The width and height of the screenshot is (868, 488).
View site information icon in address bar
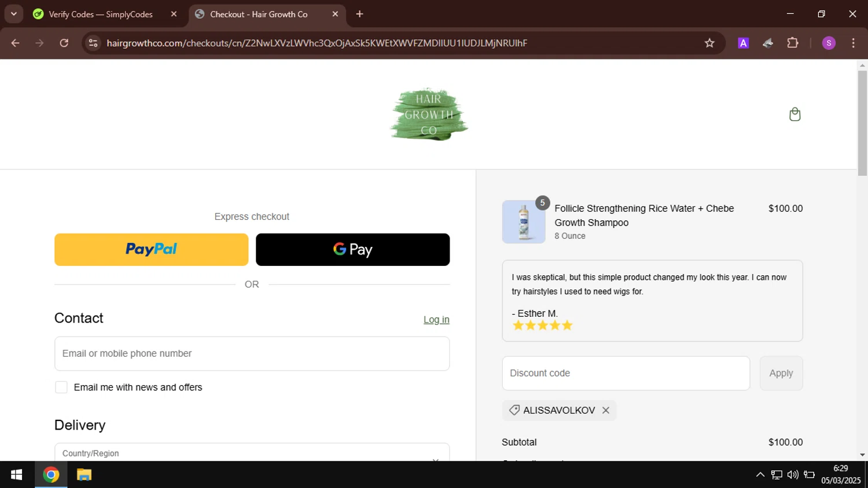pos(93,43)
